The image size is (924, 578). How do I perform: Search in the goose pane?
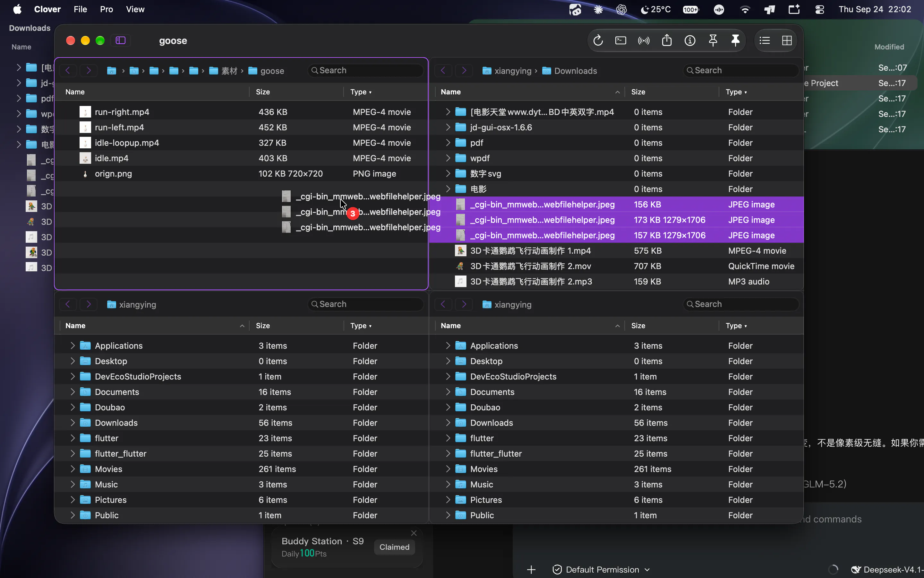366,70
